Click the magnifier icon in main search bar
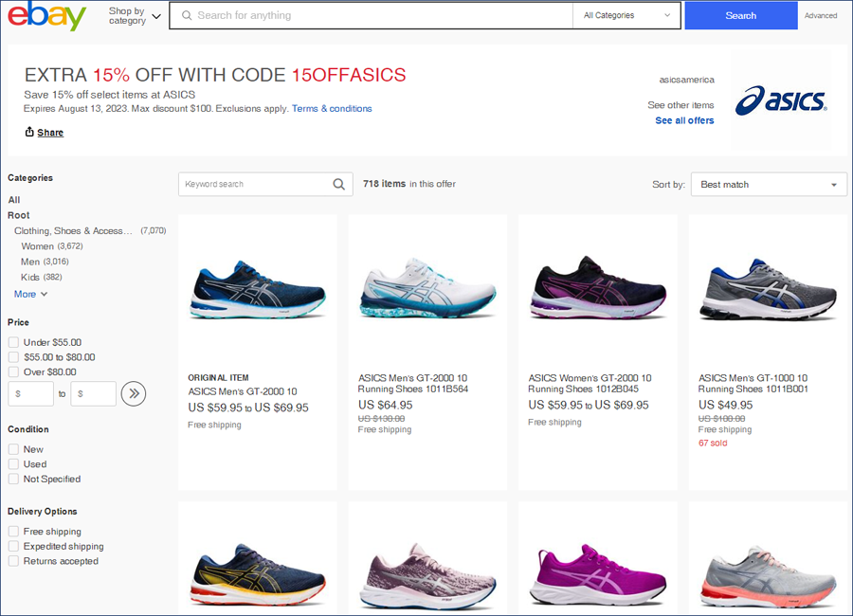This screenshot has width=853, height=616. (187, 16)
